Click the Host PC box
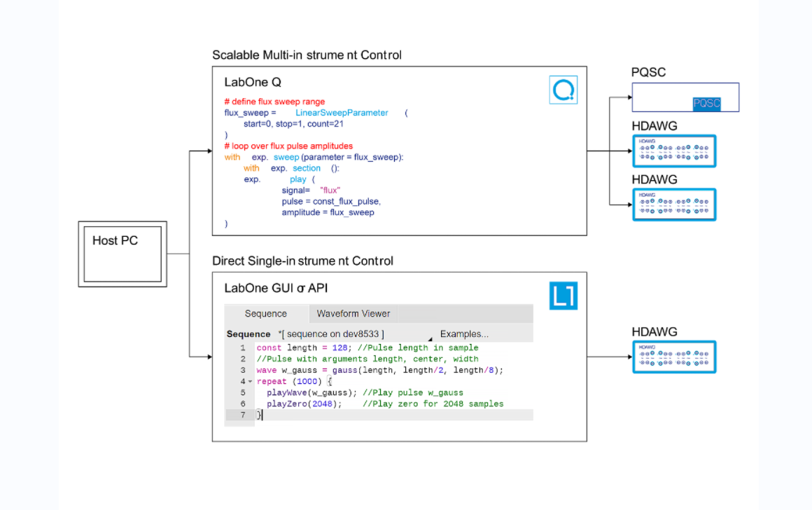 pos(122,254)
